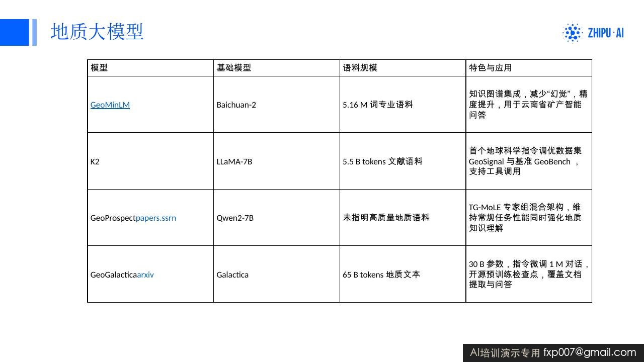Click the 语料规模 column header cell

[x=403, y=68]
